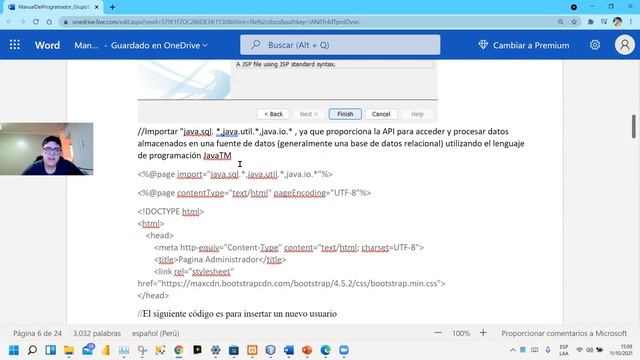Click the volume icon in the tray
Image resolution: width=640 pixels, height=360 pixels.
[x=589, y=350]
